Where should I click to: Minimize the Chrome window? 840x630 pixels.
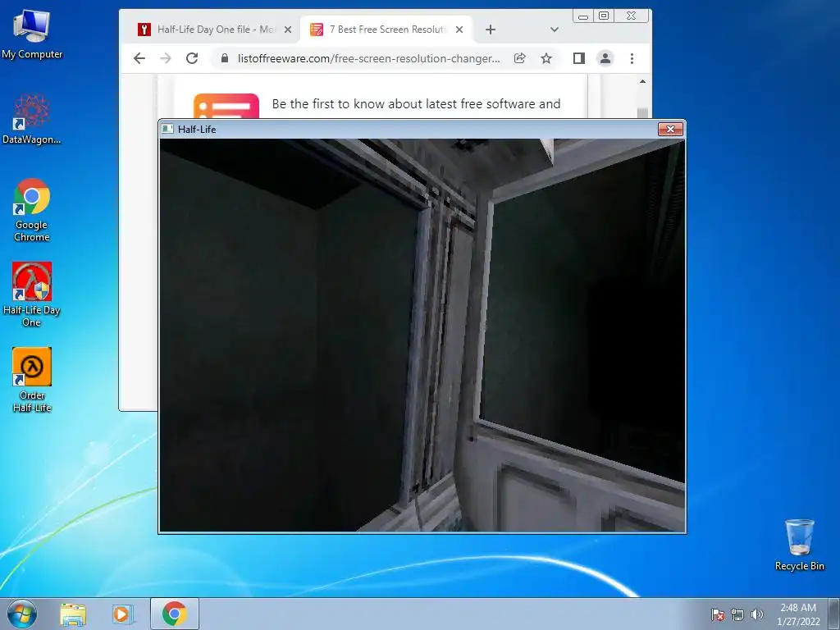pyautogui.click(x=583, y=16)
